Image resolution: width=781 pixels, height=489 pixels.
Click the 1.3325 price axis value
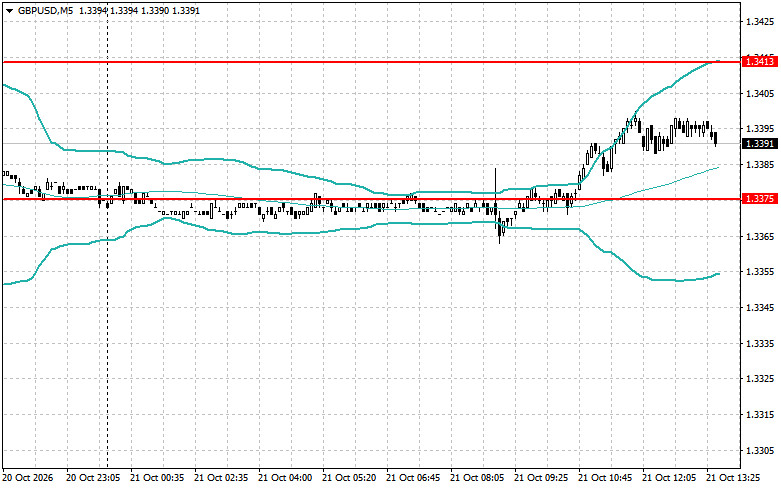(760, 378)
